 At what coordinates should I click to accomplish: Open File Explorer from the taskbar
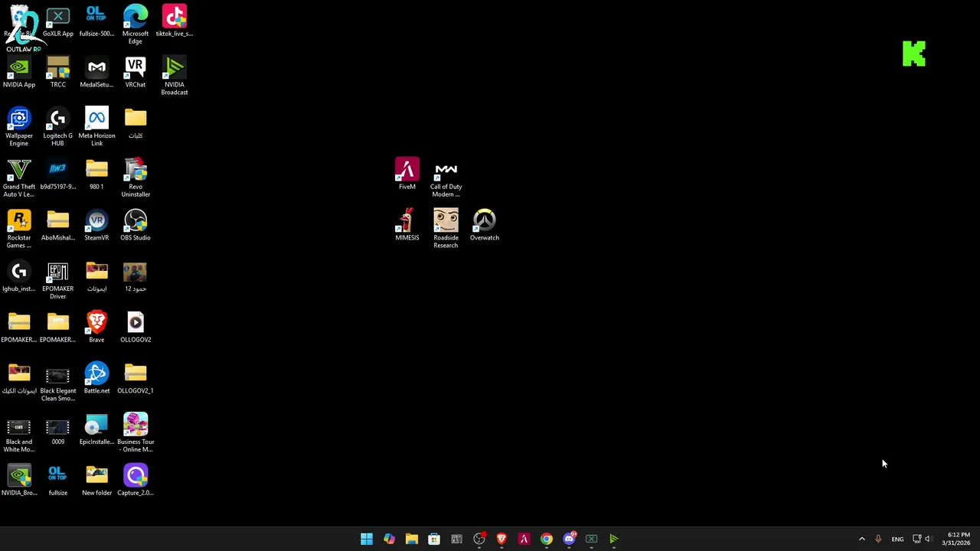pos(412,539)
